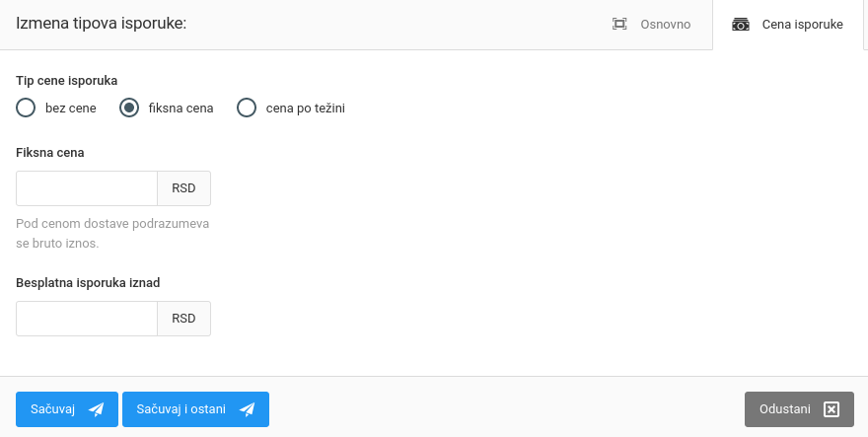This screenshot has height=437, width=868.
Task: Open the Cena isporuke tab
Action: click(801, 24)
